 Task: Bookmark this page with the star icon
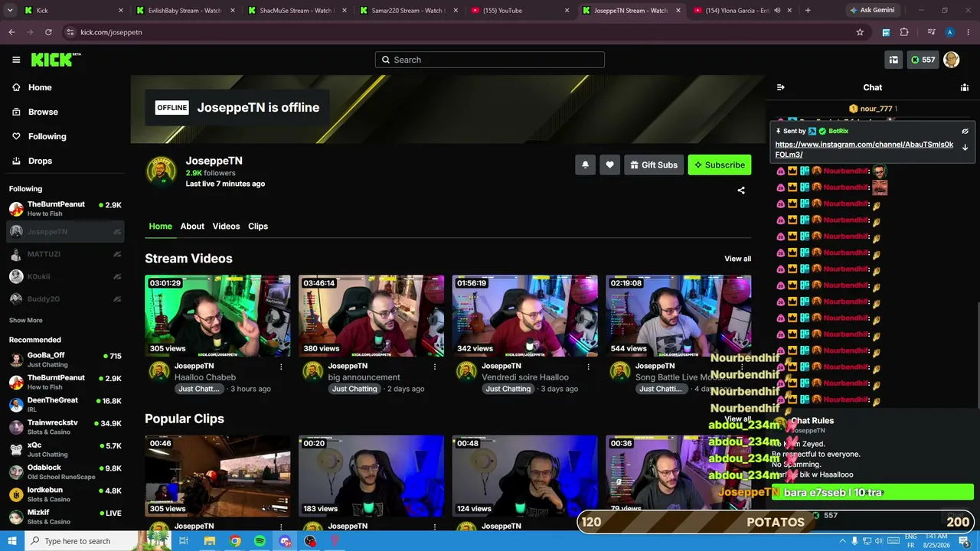point(860,32)
